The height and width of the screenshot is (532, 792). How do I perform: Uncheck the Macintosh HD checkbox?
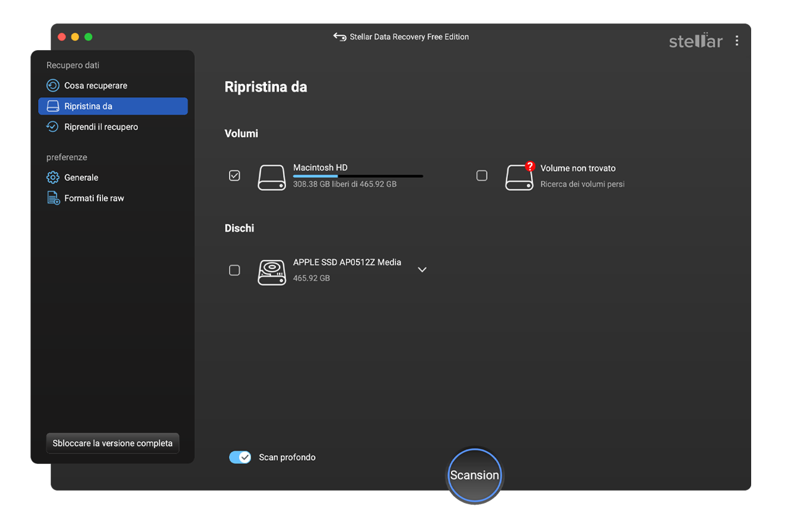pyautogui.click(x=235, y=176)
